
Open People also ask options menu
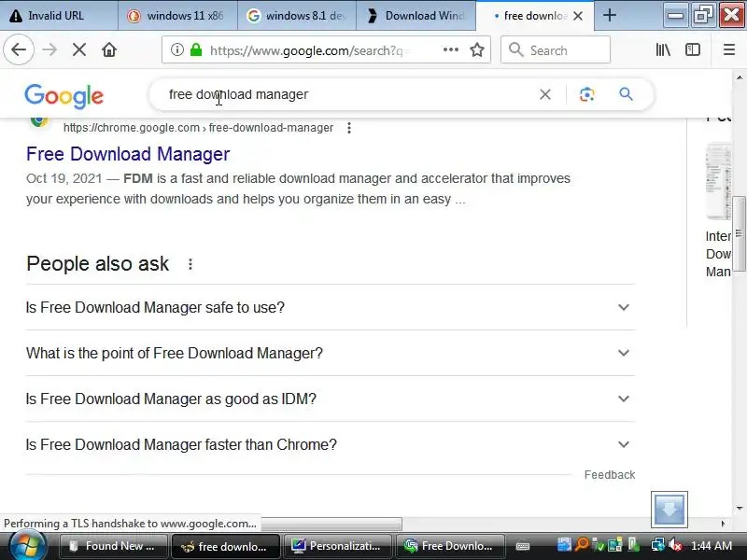(x=190, y=264)
